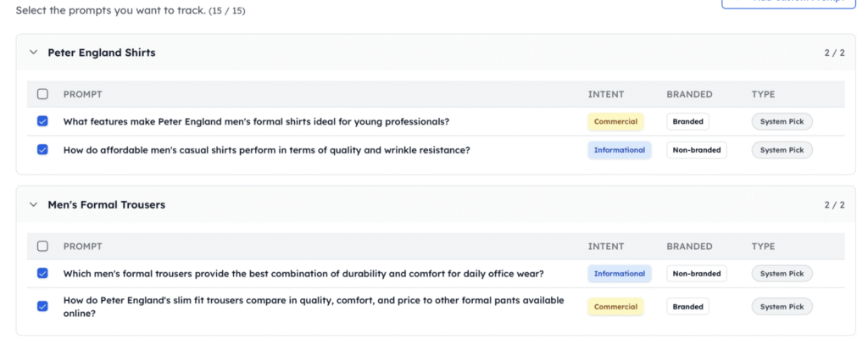Screen dimensions: 868x345
Task: Click the 2 / 2 count in Peter England Shirts
Action: pyautogui.click(x=834, y=53)
